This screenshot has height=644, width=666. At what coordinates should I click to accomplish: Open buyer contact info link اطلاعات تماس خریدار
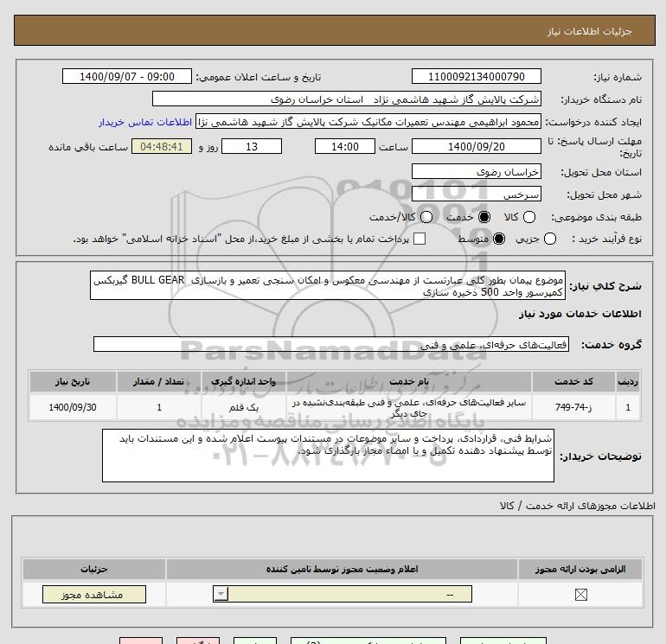145,122
